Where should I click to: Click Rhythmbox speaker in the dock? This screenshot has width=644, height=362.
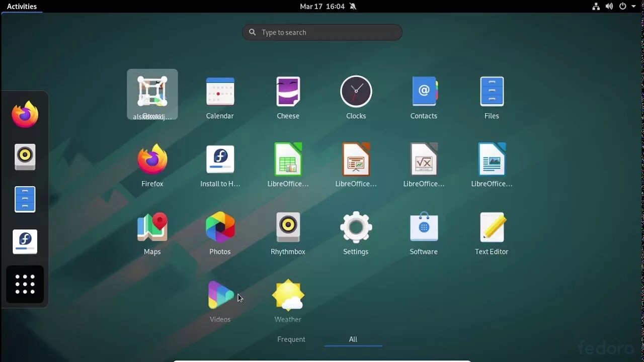pyautogui.click(x=25, y=157)
